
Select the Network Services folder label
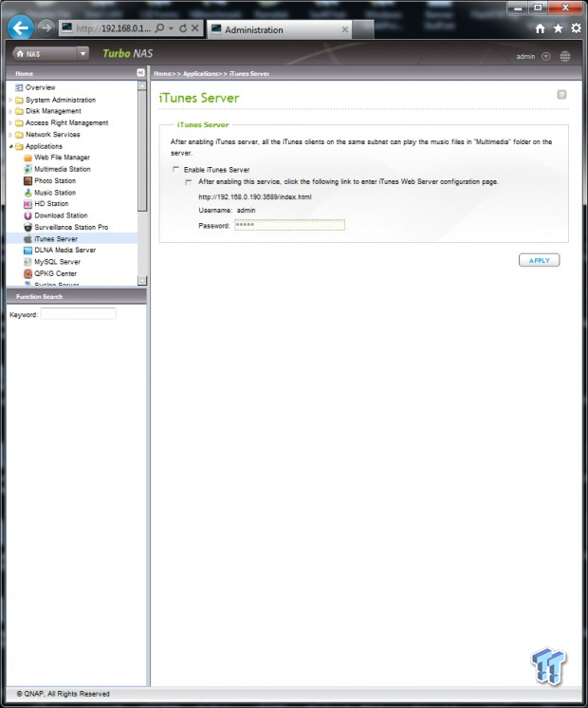[x=53, y=135]
